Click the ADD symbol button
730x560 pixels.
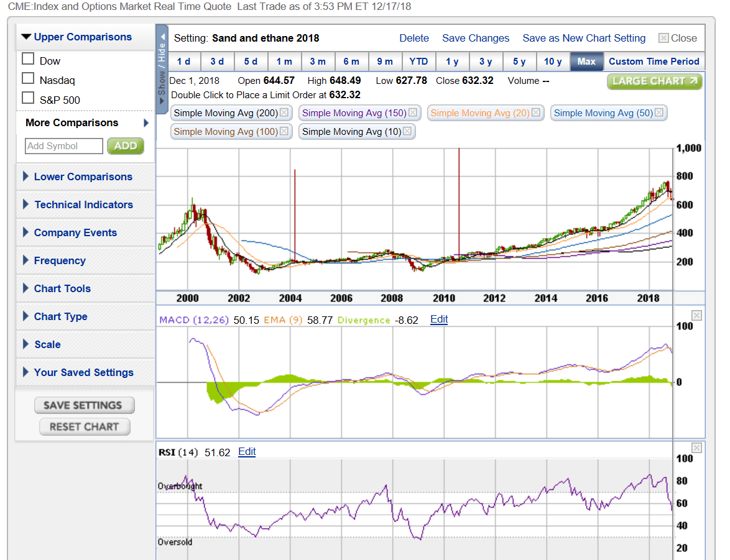coord(126,146)
